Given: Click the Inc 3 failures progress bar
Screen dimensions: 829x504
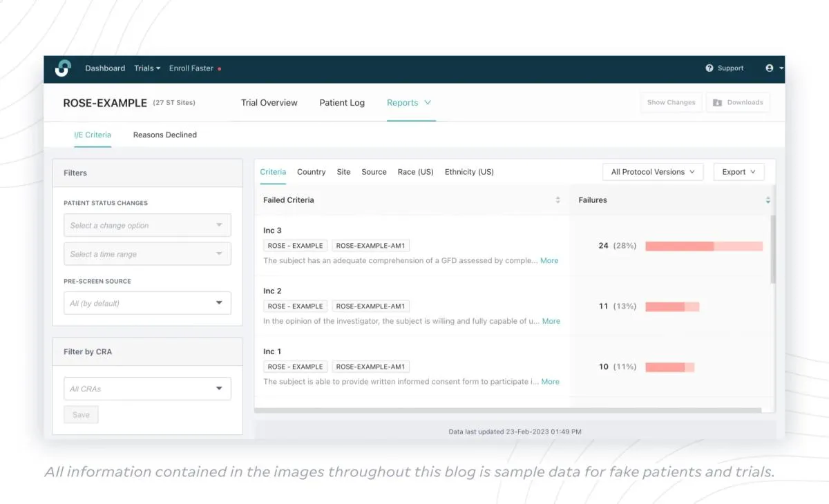Looking at the screenshot, I should pos(703,246).
